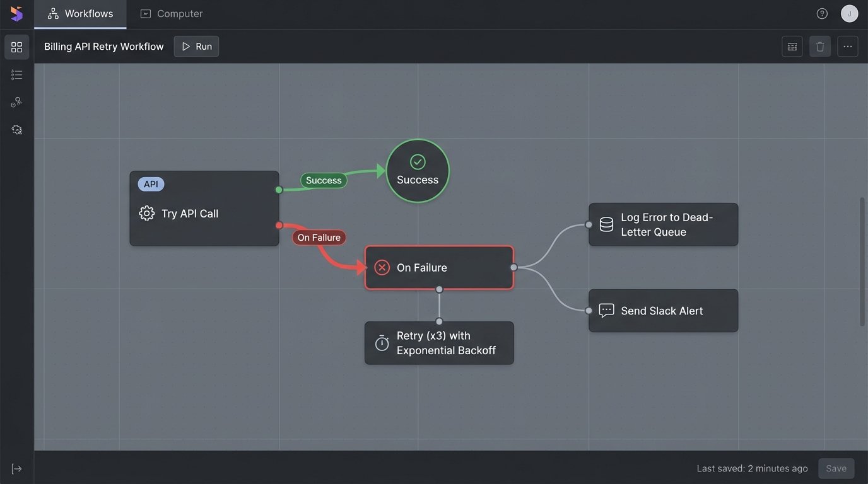Image resolution: width=868 pixels, height=484 pixels.
Task: Click the app logo in the top-left corner
Action: [x=16, y=13]
